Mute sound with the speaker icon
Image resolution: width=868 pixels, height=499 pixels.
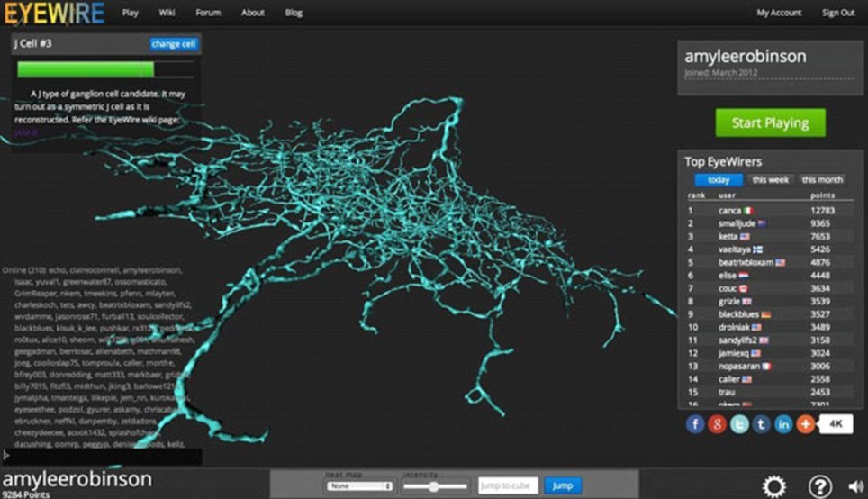[855, 486]
